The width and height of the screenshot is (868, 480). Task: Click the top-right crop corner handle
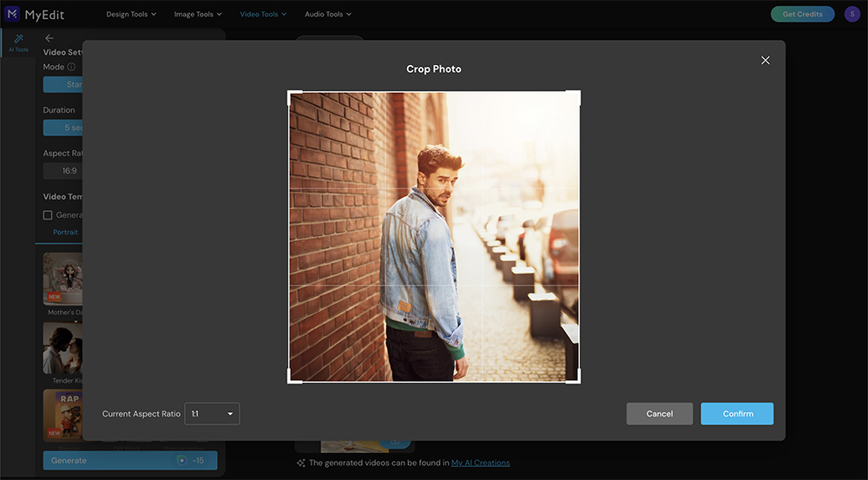574,98
